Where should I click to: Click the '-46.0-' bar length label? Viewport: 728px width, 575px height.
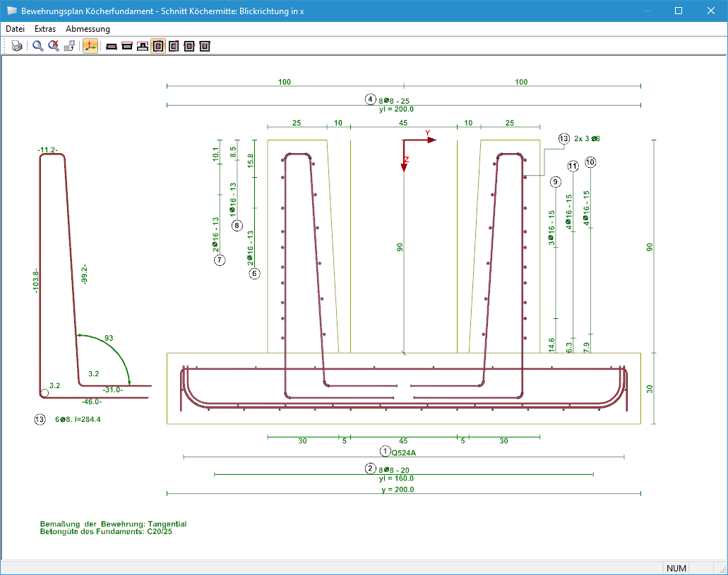(92, 402)
